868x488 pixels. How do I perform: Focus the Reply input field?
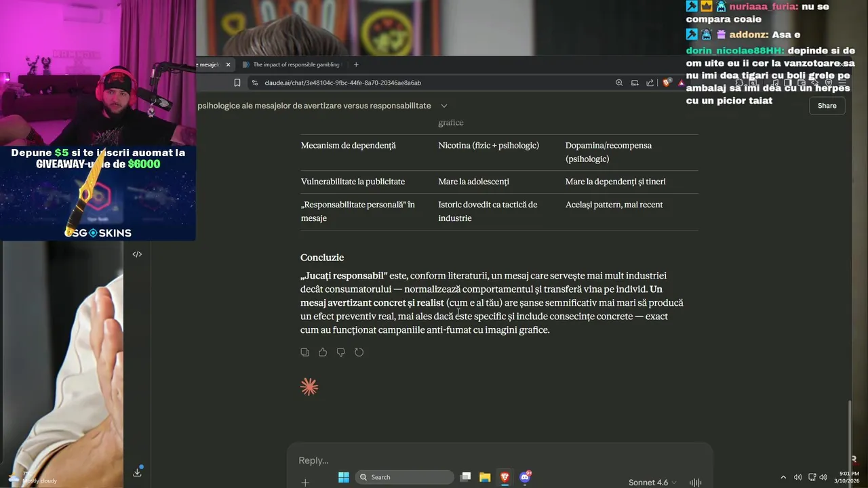[x=499, y=460]
